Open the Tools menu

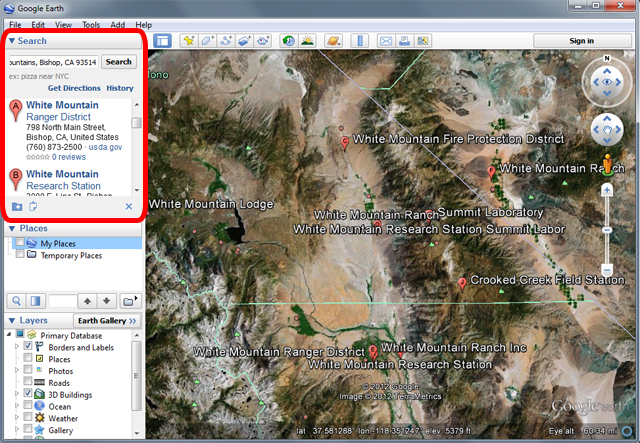tap(91, 23)
